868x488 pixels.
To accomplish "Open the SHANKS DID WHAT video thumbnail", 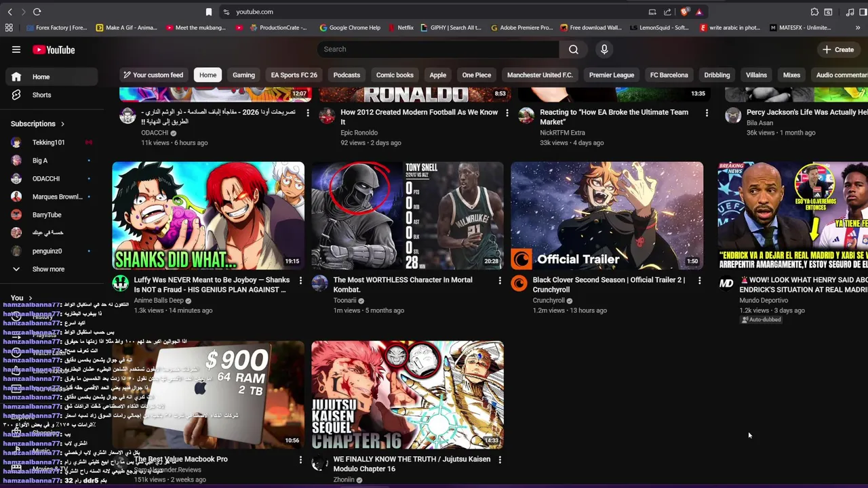I will click(208, 216).
